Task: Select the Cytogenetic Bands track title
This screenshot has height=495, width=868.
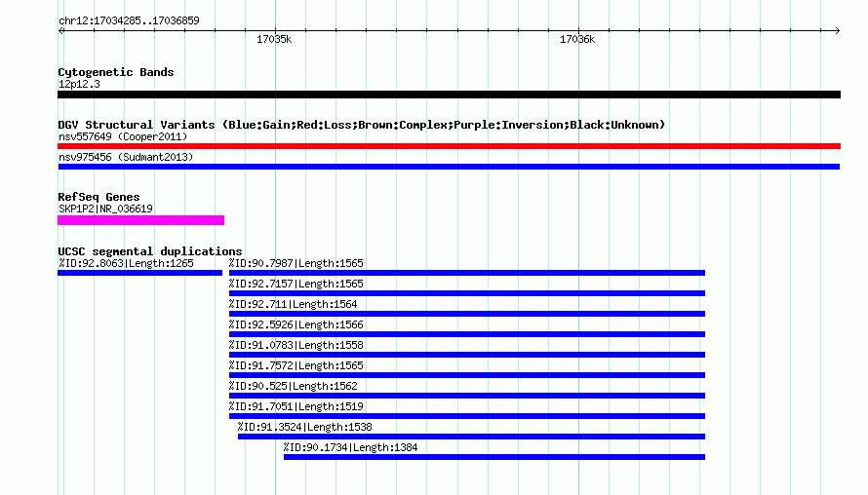Action: tap(116, 72)
